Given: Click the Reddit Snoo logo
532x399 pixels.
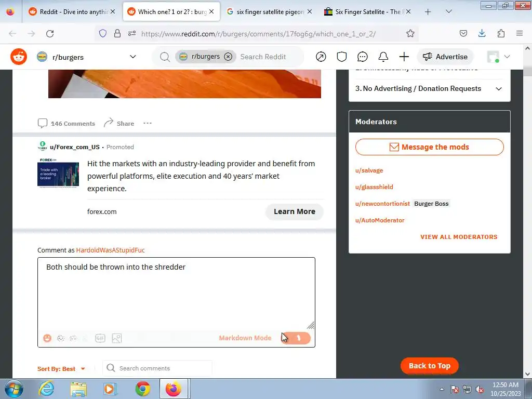Looking at the screenshot, I should (x=19, y=57).
